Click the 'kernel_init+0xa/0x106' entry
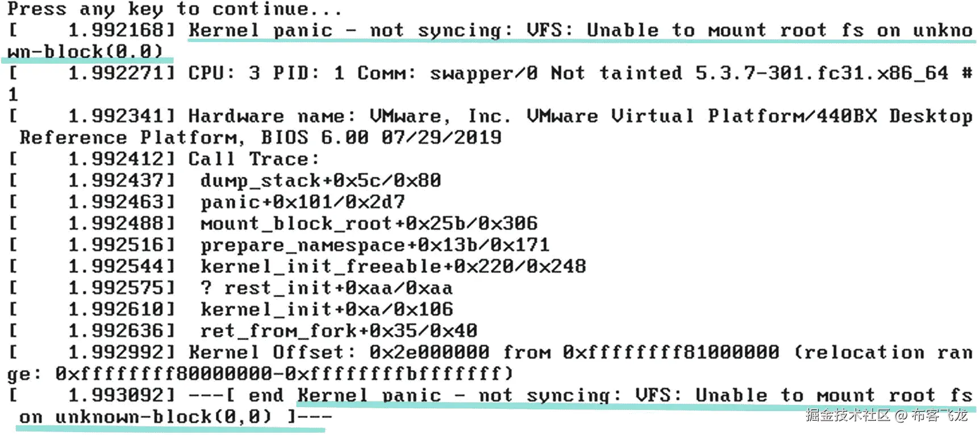The height and width of the screenshot is (435, 980). coord(327,309)
